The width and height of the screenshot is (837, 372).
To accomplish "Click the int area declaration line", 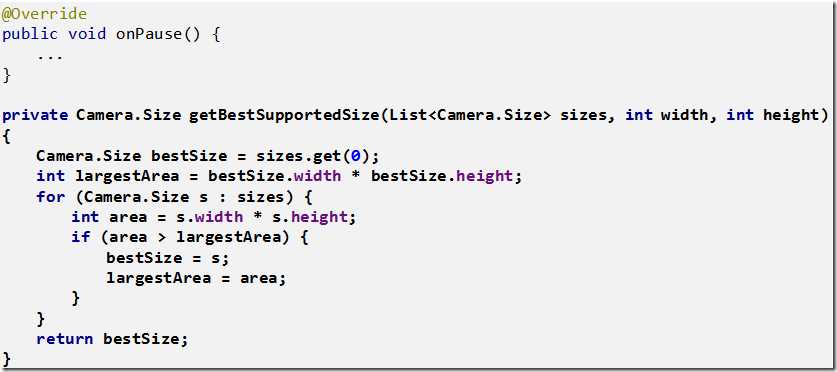I will click(x=214, y=217).
